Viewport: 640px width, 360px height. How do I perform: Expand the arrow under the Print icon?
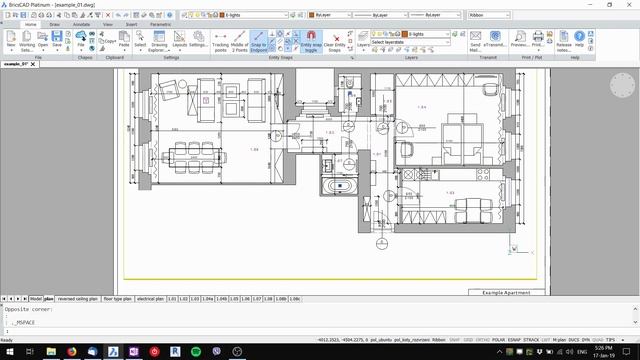(x=538, y=51)
